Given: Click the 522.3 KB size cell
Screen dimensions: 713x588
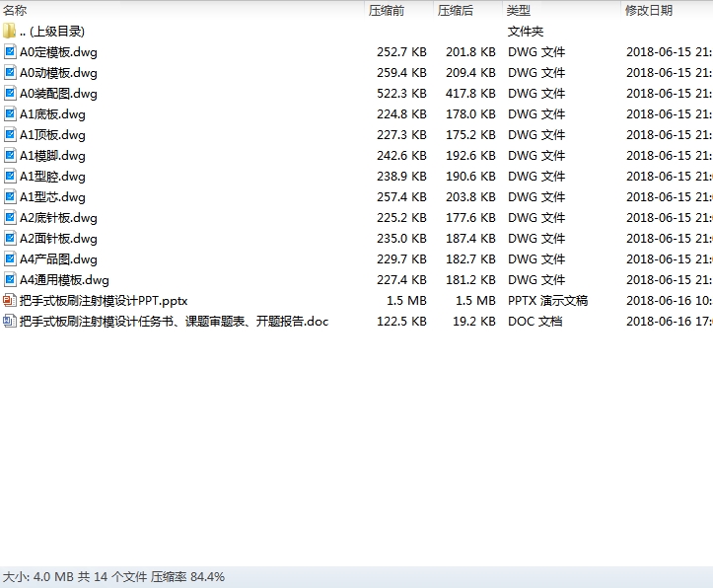Looking at the screenshot, I should [x=401, y=93].
